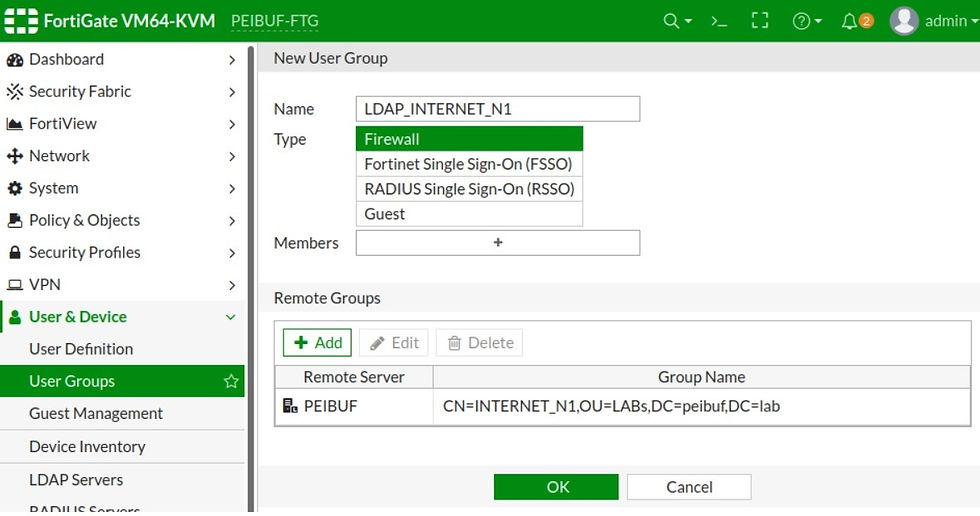Image resolution: width=980 pixels, height=516 pixels.
Task: Expand the Security Fabric chevron
Action: (232, 92)
